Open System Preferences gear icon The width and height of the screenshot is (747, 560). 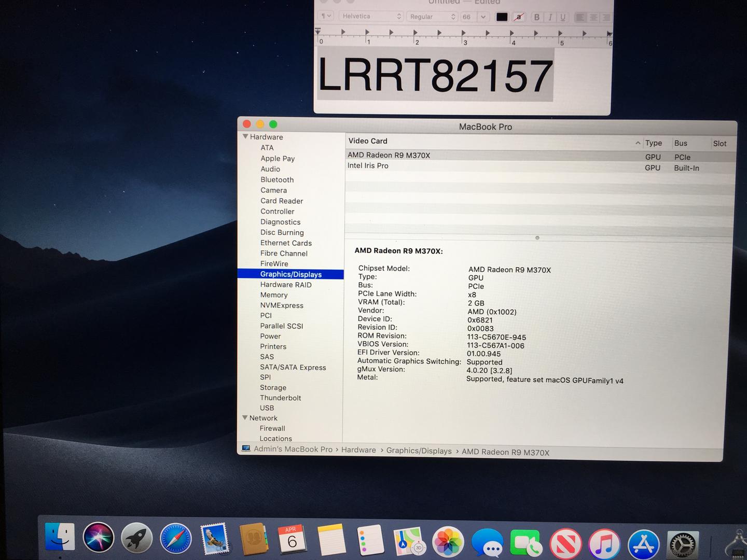(683, 545)
